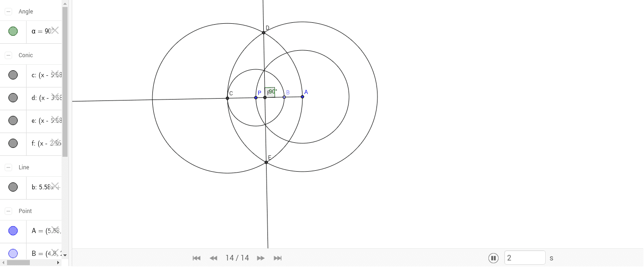Toggle visibility of line b

pyautogui.click(x=13, y=187)
